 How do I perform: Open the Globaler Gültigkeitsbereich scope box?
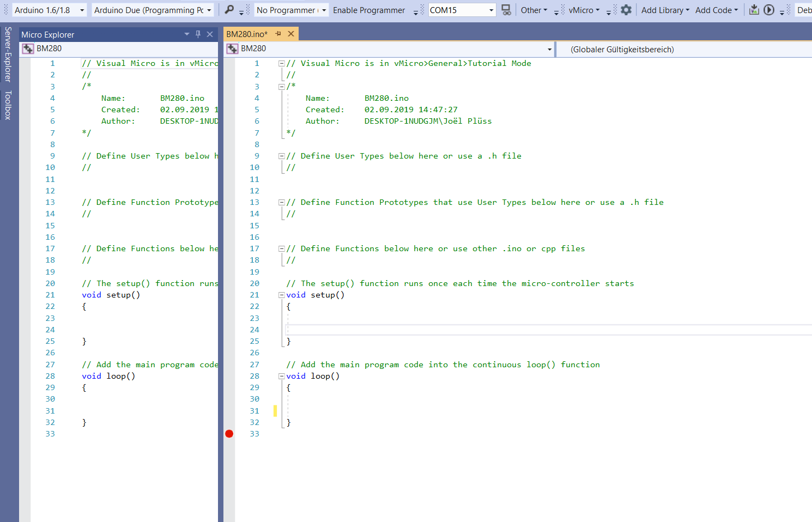tap(684, 49)
